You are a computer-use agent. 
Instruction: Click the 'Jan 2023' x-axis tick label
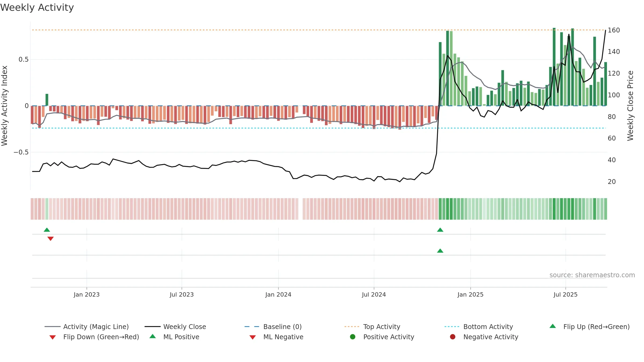click(87, 294)
